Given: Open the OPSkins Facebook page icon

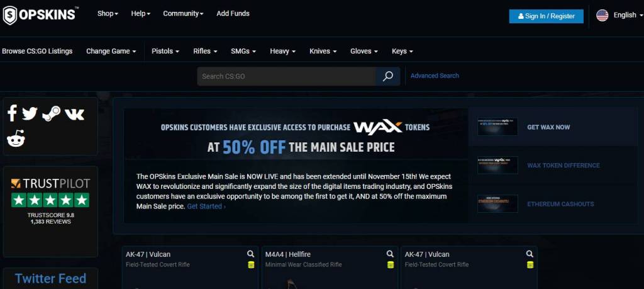Looking at the screenshot, I should coord(12,113).
